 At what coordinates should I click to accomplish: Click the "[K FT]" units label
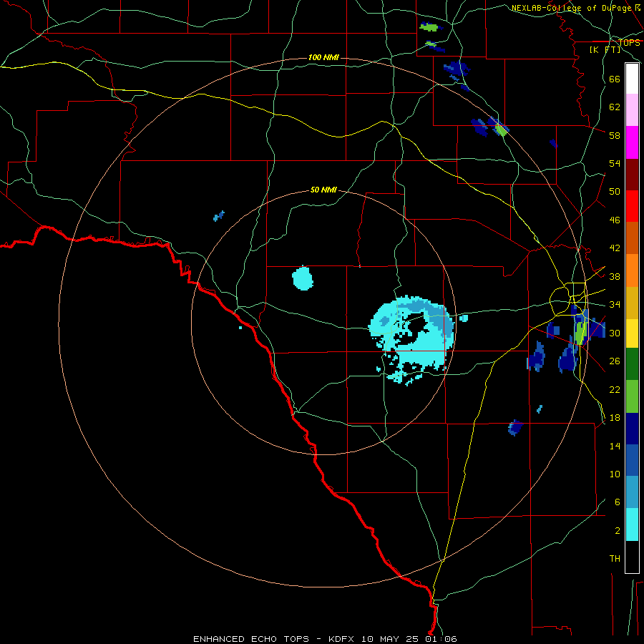tap(605, 49)
